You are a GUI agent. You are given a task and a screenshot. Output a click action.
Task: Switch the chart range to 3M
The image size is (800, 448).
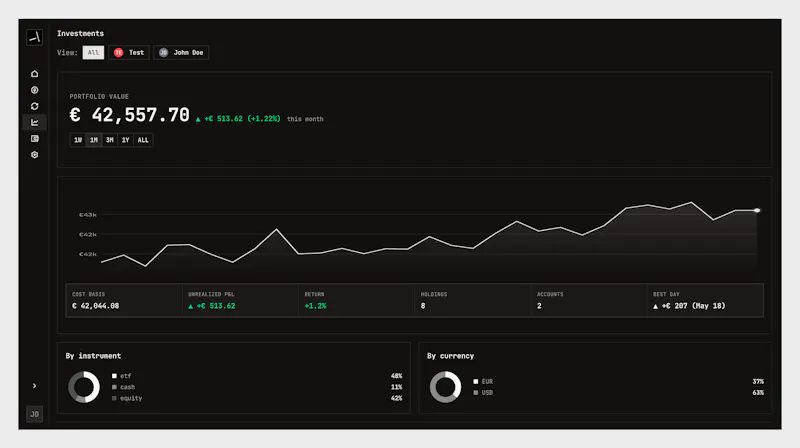[x=109, y=140]
